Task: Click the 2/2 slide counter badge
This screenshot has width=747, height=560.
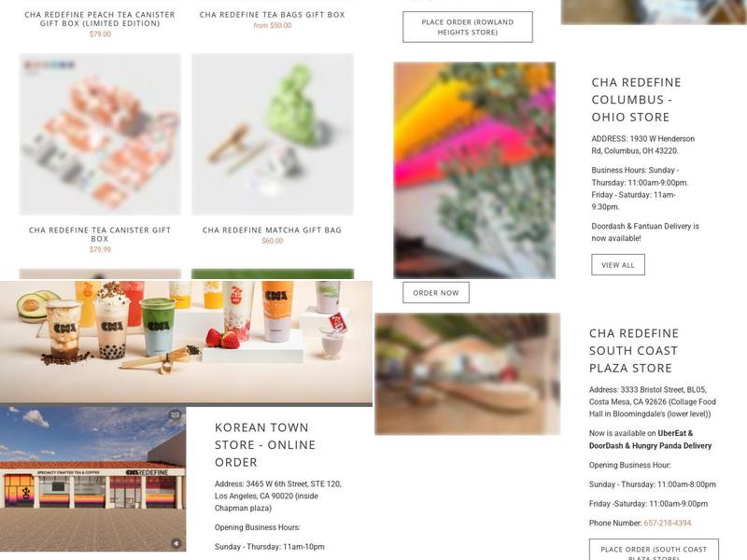Action: [x=175, y=414]
